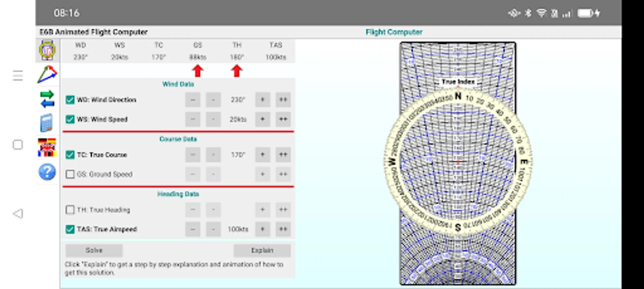Decrease True Airspeed by small step (-)

click(x=213, y=229)
